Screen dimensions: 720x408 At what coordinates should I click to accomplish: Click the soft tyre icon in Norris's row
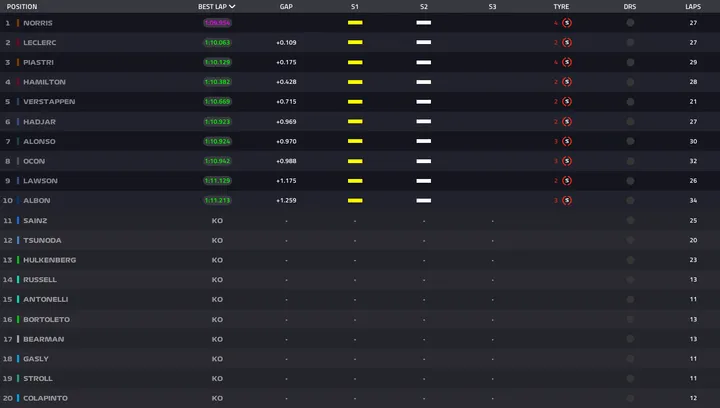pyautogui.click(x=567, y=22)
